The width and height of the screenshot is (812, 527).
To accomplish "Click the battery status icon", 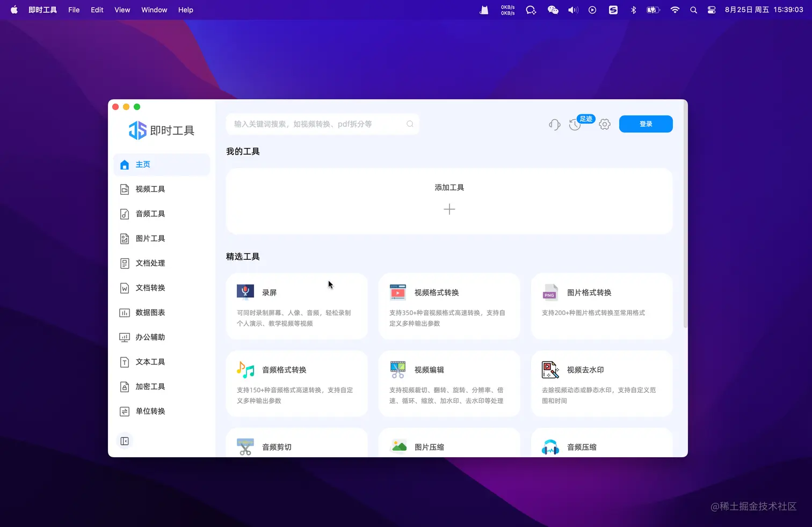I will tap(653, 10).
